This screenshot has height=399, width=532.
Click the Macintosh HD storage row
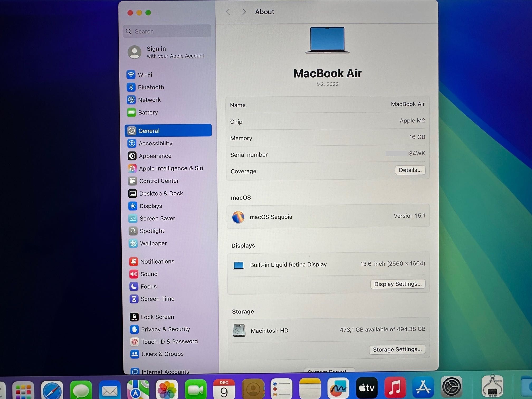[x=329, y=330]
